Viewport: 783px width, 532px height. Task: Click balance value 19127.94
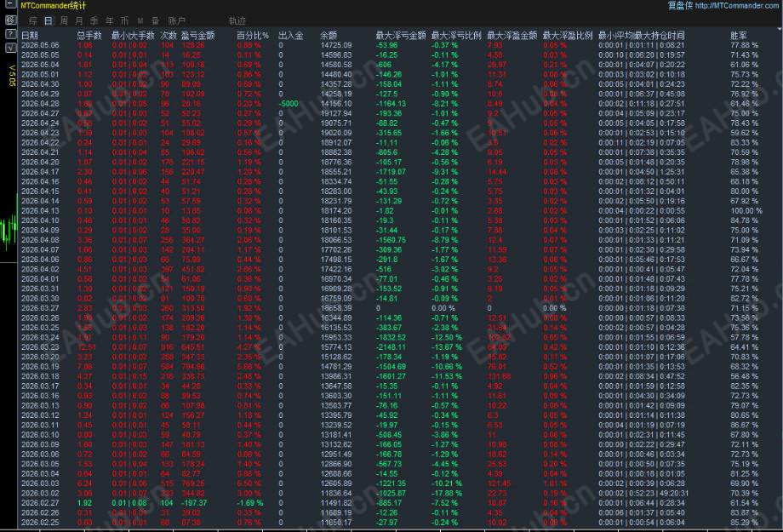[336, 113]
